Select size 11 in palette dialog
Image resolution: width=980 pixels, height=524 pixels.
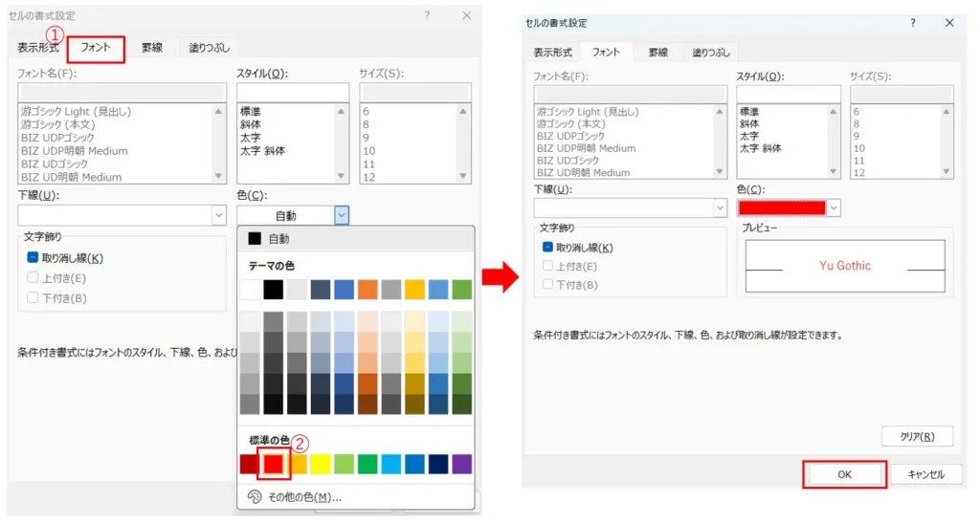click(x=368, y=164)
